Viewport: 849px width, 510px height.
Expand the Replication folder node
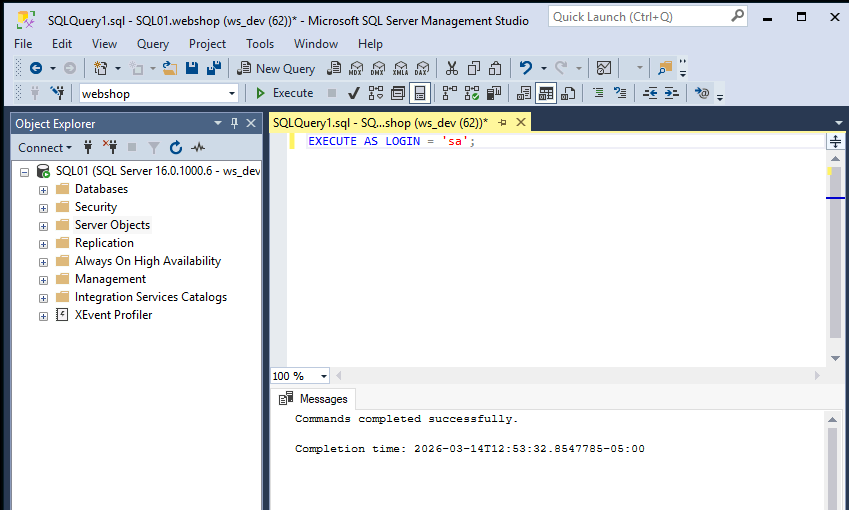point(43,244)
